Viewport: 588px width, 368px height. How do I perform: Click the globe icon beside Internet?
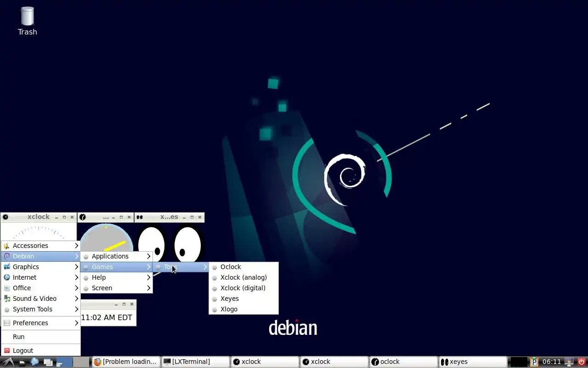pos(7,277)
